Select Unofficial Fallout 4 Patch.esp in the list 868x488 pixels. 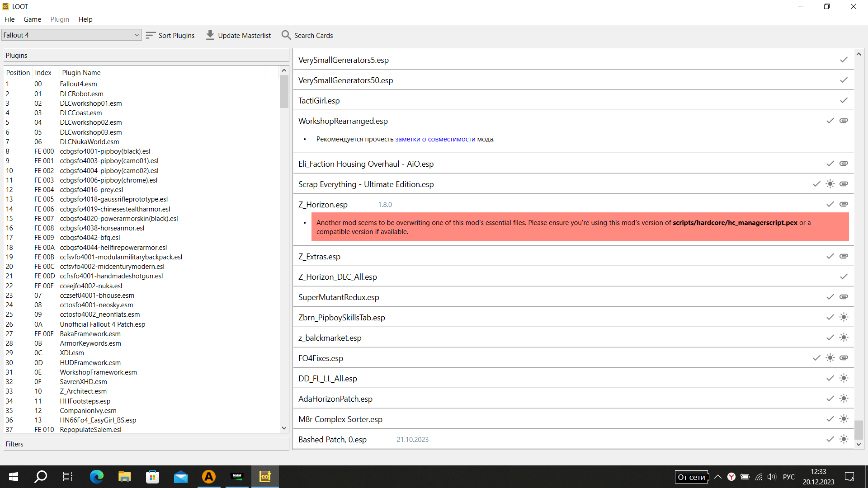pyautogui.click(x=102, y=324)
